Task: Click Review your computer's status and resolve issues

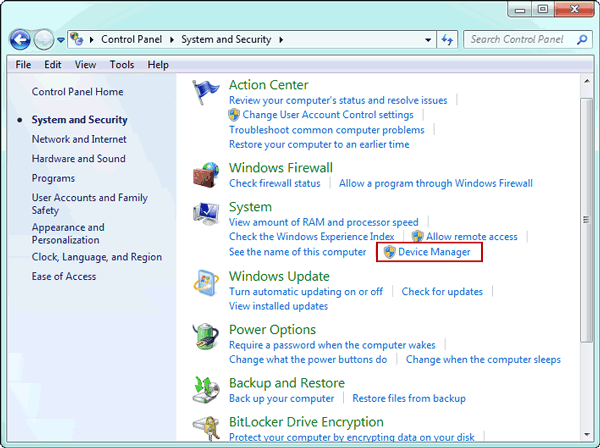Action: tap(338, 100)
